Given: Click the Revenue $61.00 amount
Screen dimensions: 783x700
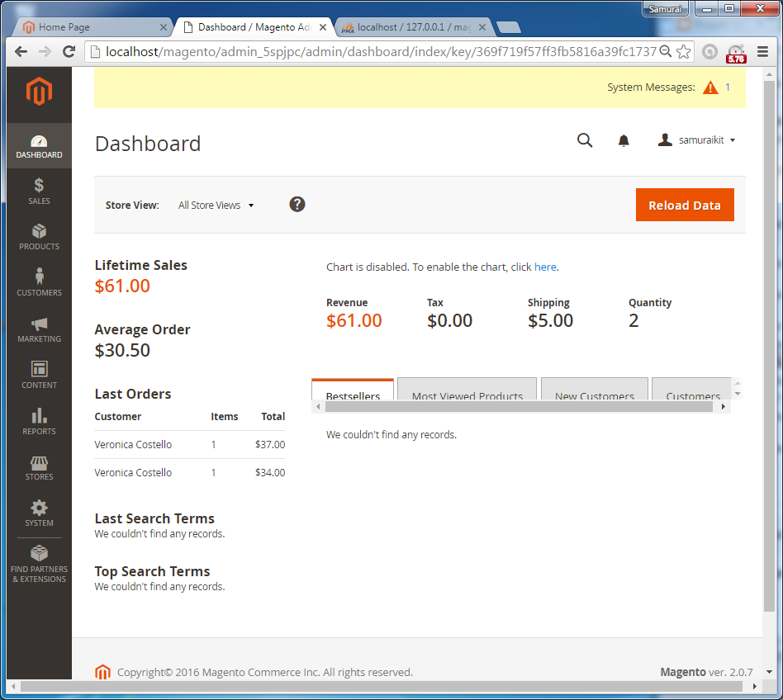Looking at the screenshot, I should 354,320.
